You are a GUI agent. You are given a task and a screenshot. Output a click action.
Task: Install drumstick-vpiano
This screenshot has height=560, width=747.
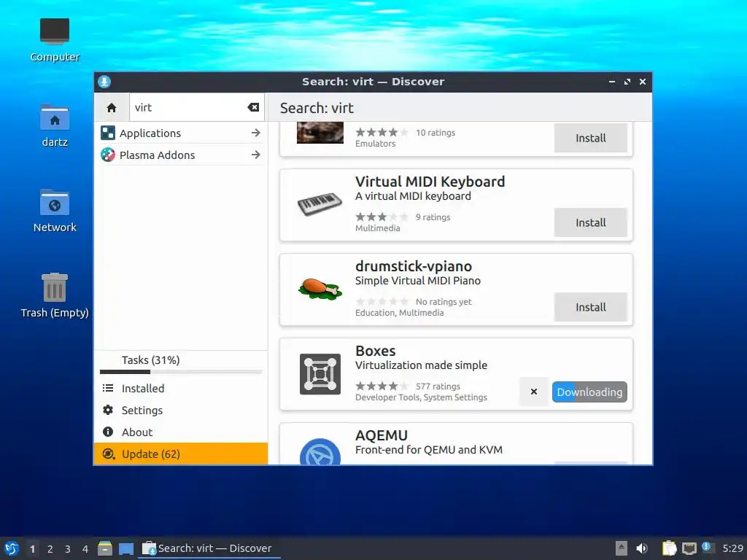click(590, 307)
